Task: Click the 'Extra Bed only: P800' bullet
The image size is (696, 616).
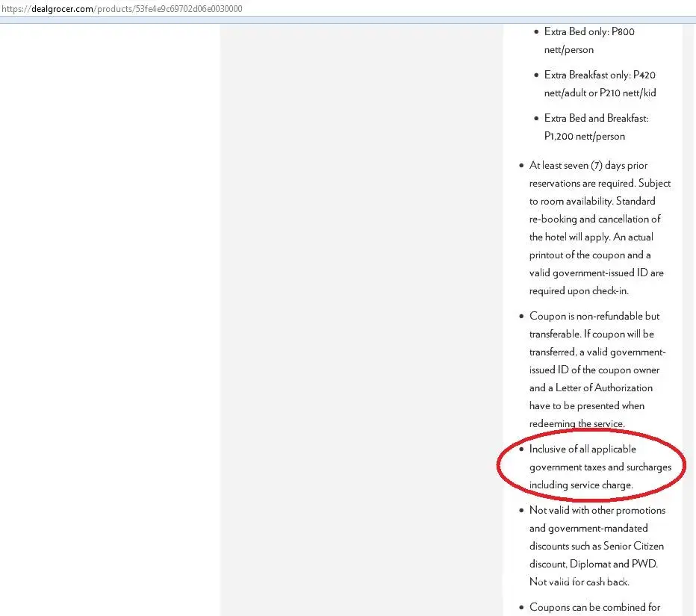Action: (x=588, y=32)
